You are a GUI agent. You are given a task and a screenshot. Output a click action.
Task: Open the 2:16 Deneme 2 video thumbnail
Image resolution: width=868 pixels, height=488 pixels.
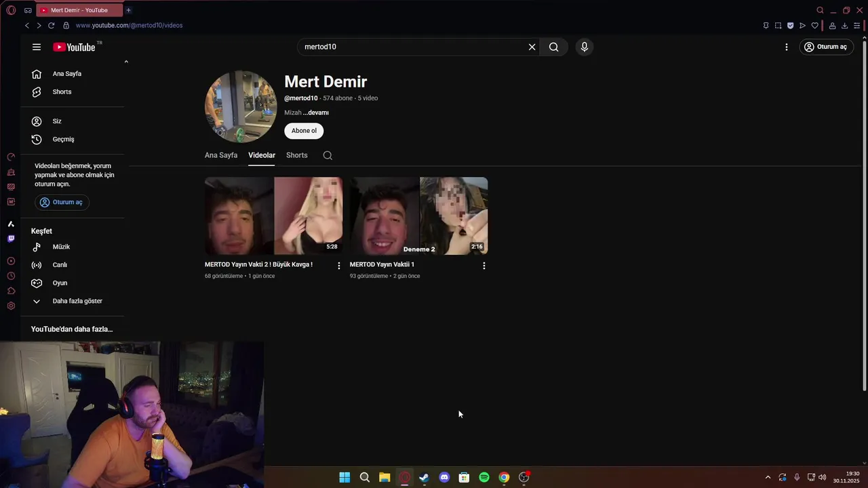[419, 216]
